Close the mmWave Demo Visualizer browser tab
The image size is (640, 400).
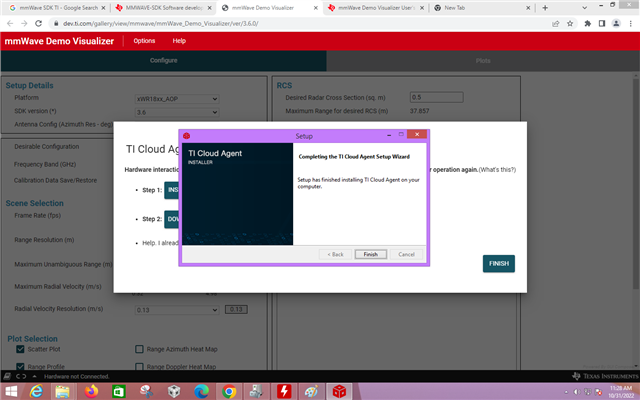(x=316, y=8)
